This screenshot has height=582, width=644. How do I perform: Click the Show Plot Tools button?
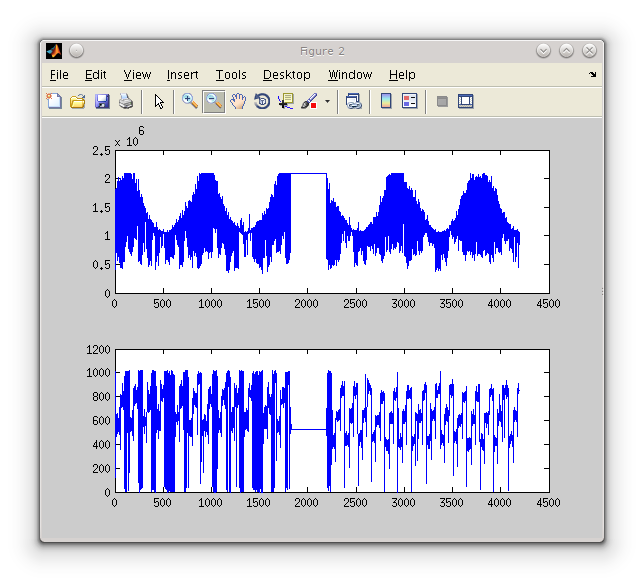coord(465,101)
